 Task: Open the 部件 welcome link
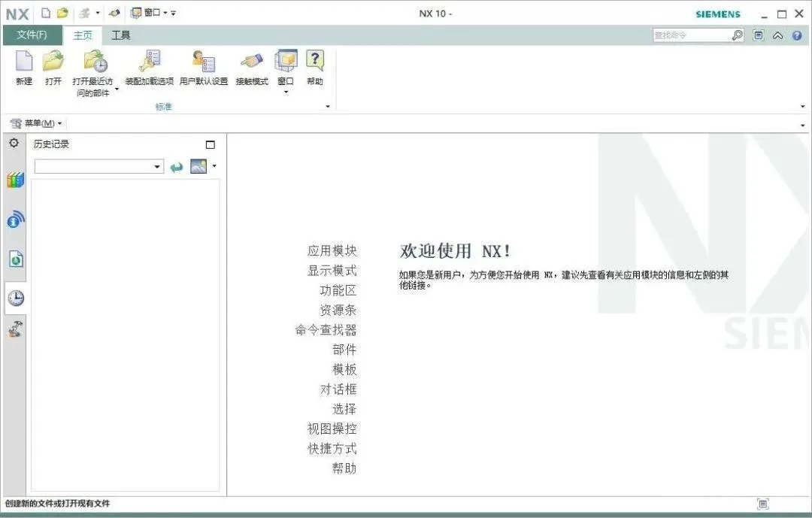344,350
